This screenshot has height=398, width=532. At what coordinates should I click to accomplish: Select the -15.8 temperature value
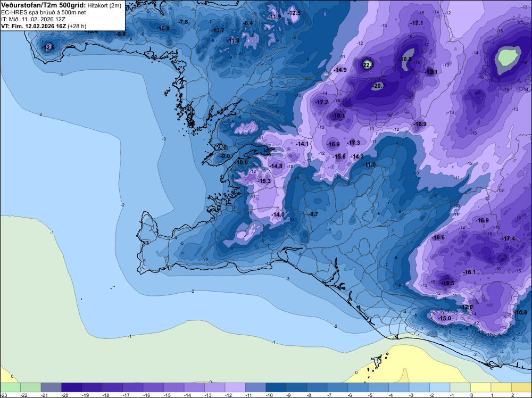[x=339, y=156]
